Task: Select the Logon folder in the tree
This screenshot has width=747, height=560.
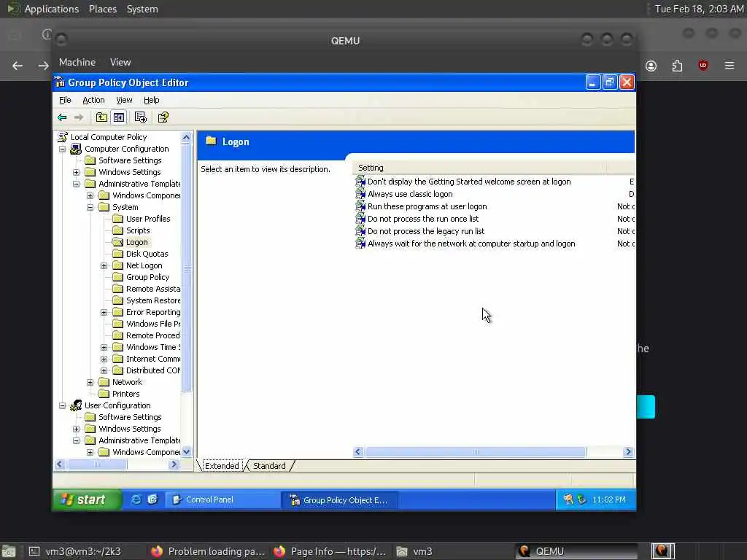Action: (x=136, y=242)
